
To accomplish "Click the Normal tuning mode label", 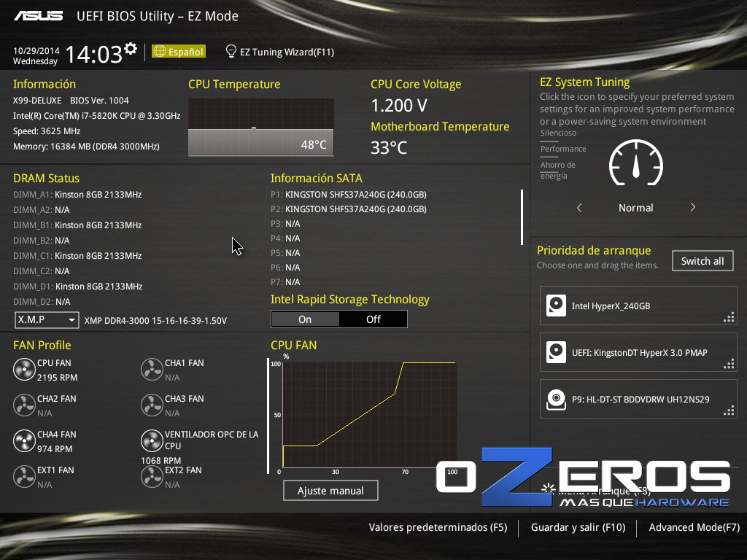I will [x=636, y=208].
